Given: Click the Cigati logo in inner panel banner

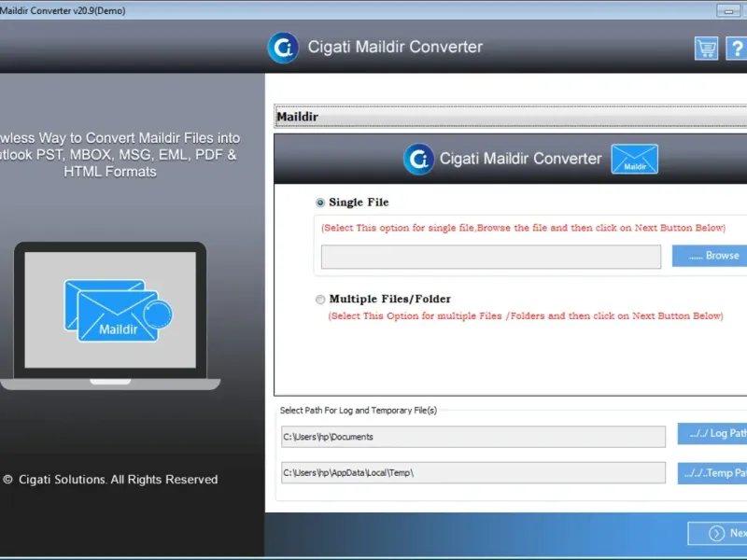Looking at the screenshot, I should (x=418, y=159).
